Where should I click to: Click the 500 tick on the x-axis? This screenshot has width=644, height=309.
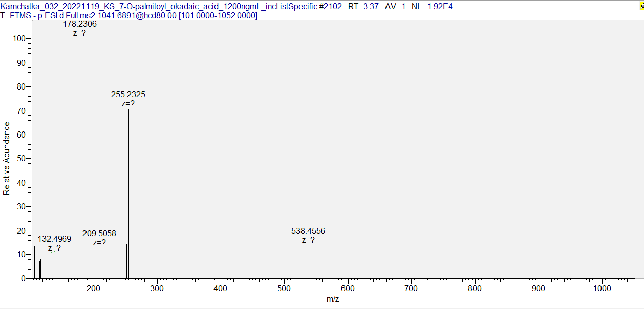(284, 288)
